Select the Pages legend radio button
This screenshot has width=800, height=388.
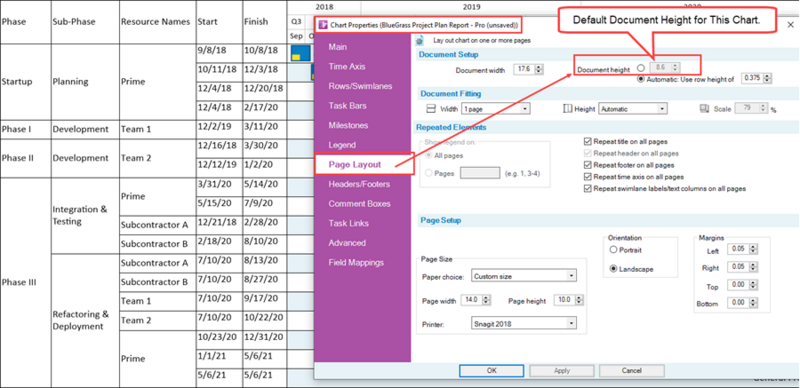(429, 173)
